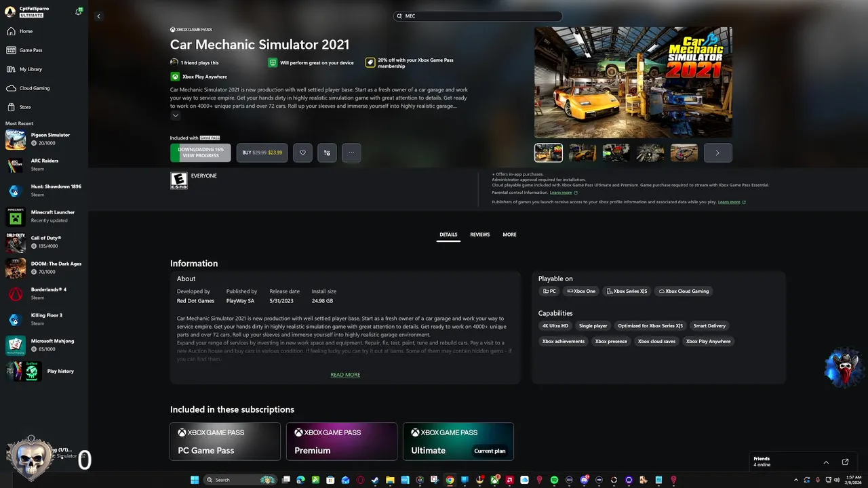Open the more options ellipsis menu
This screenshot has height=488, width=868.
pos(351,152)
